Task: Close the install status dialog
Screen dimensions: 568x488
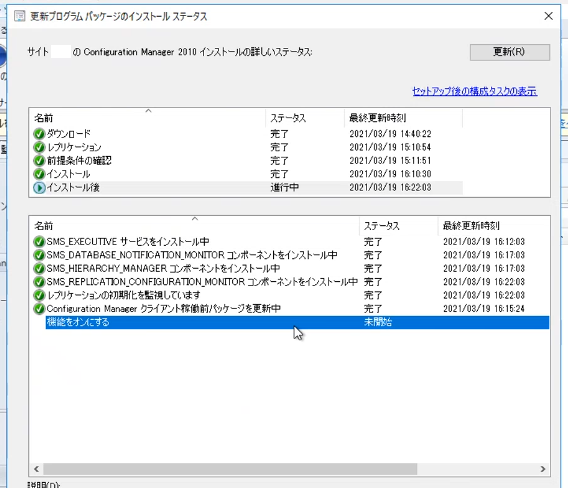Action: (548, 16)
